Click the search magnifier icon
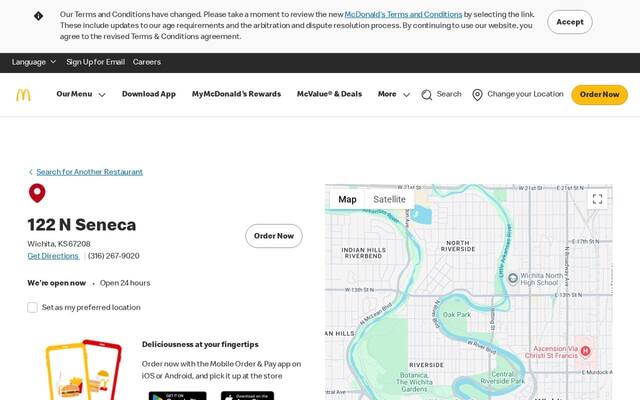 pyautogui.click(x=427, y=95)
